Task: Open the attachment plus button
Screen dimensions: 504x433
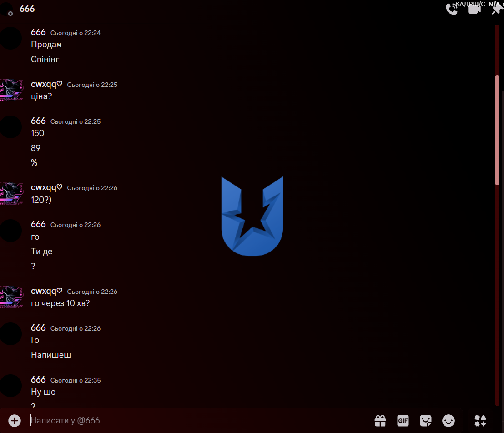Action: tap(15, 420)
